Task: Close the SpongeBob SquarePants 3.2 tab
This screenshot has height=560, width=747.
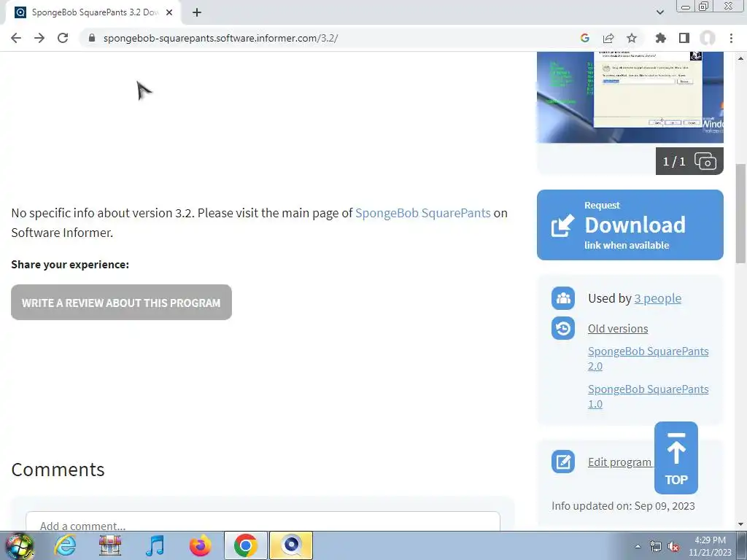Action: pos(169,13)
